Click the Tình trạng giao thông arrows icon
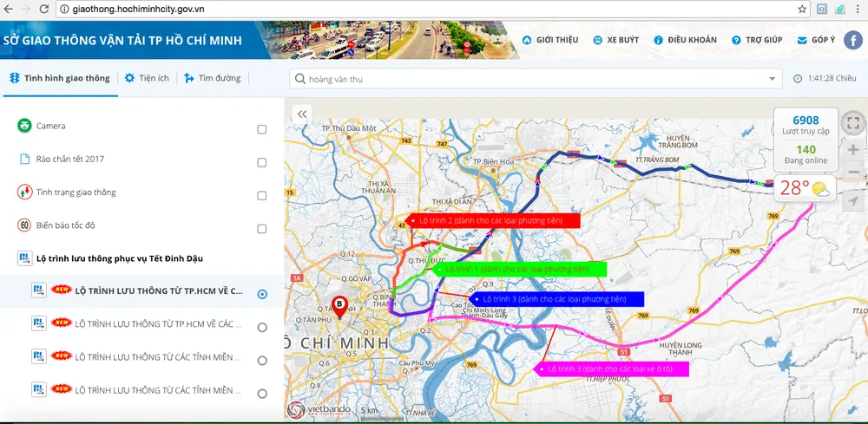 coord(24,192)
